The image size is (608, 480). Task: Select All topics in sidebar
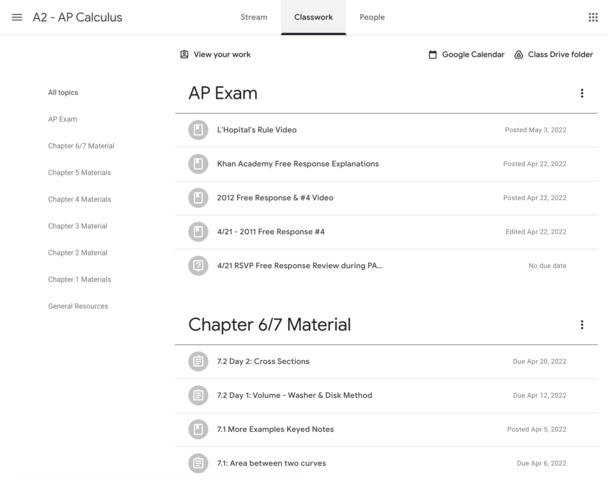pyautogui.click(x=63, y=92)
